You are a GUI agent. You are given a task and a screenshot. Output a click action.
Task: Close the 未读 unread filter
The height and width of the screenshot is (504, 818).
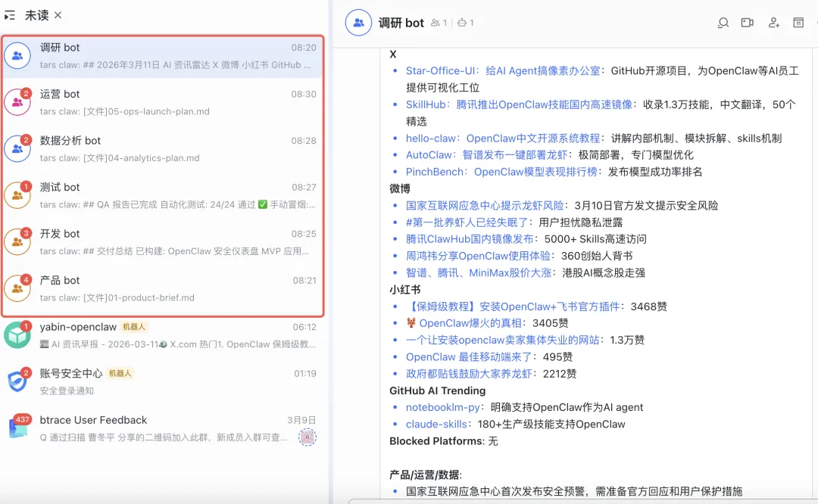pyautogui.click(x=58, y=15)
